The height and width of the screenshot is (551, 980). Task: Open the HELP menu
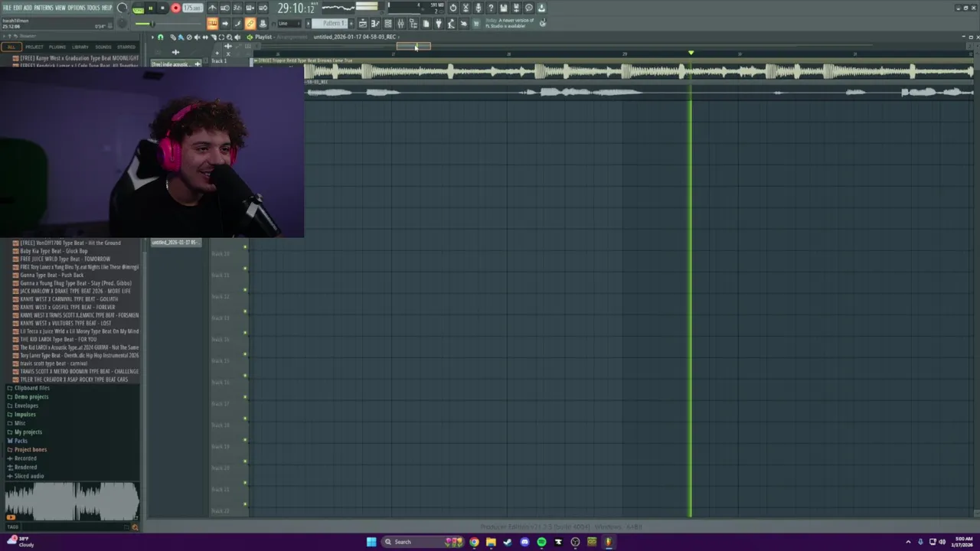pos(106,8)
